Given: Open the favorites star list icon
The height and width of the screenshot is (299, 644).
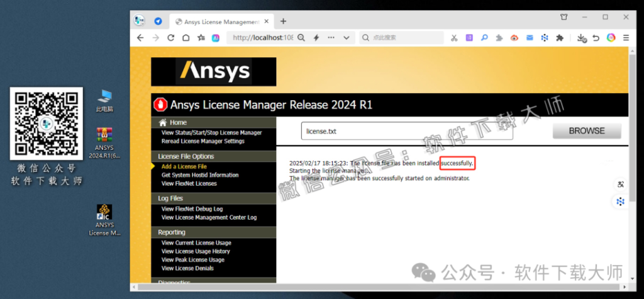Looking at the screenshot, I should 201,38.
